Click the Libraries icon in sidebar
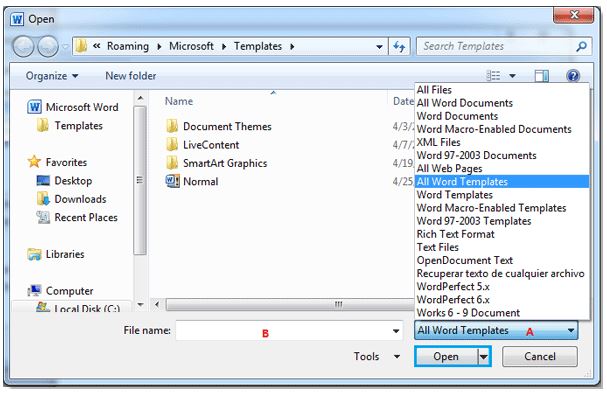This screenshot has width=607, height=396. (x=34, y=254)
